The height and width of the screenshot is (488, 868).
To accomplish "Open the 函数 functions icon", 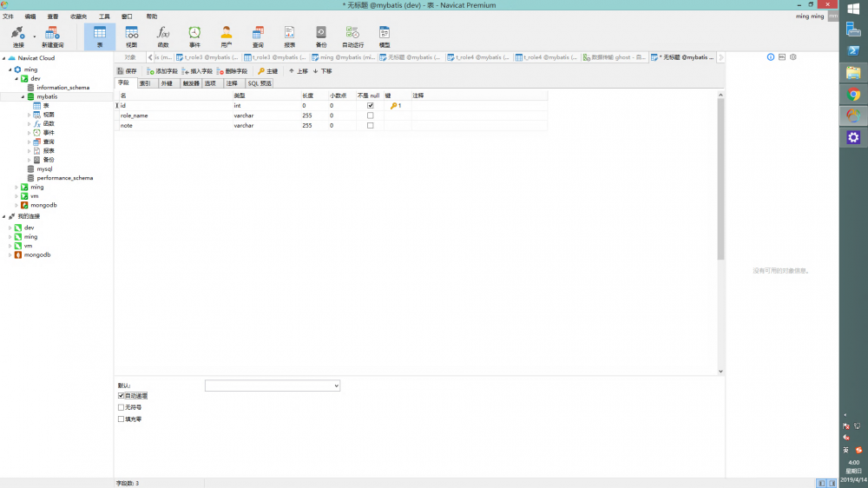I will point(163,36).
